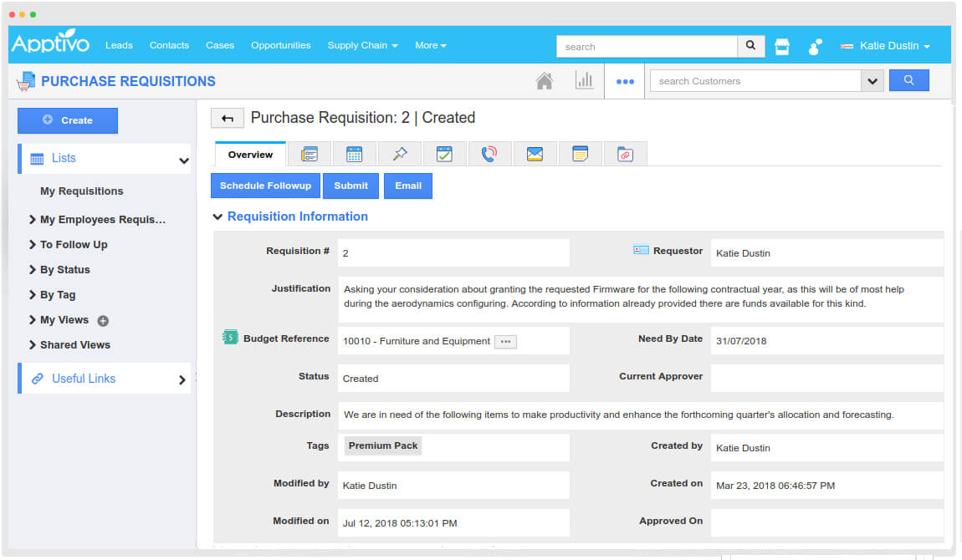The height and width of the screenshot is (560, 962).
Task: Open the documents paperclip tab icon
Action: pyautogui.click(x=625, y=155)
